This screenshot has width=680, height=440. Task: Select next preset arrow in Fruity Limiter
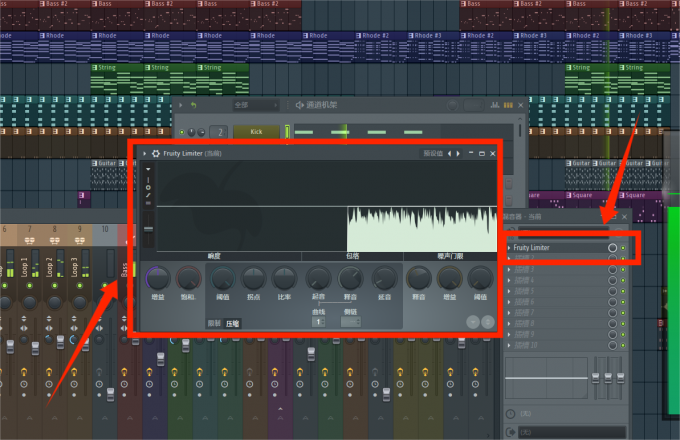pyautogui.click(x=458, y=153)
